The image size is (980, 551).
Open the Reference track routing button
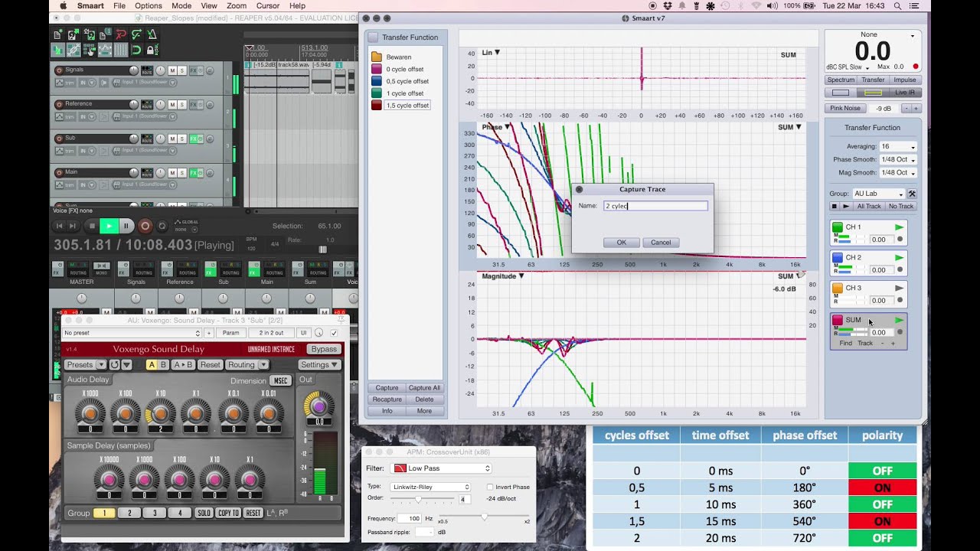click(146, 104)
